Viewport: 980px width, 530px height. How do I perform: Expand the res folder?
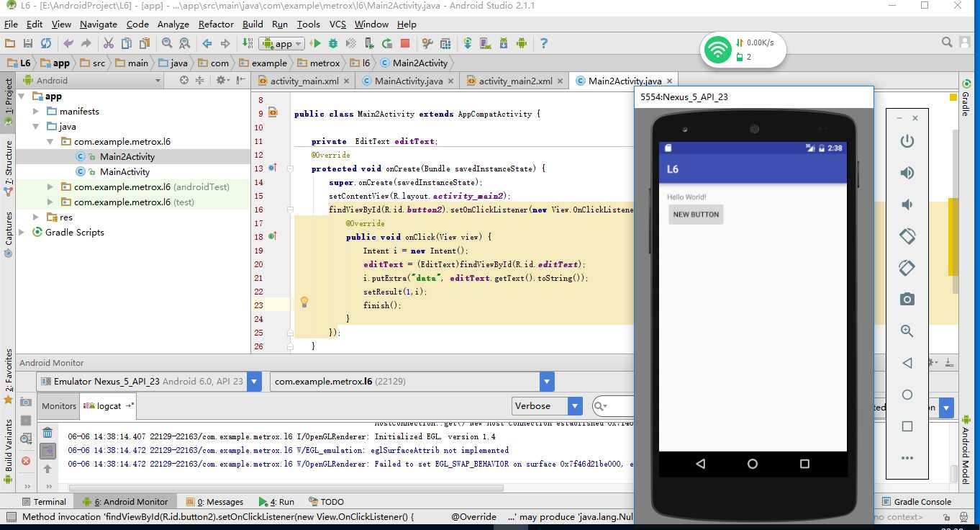[36, 217]
